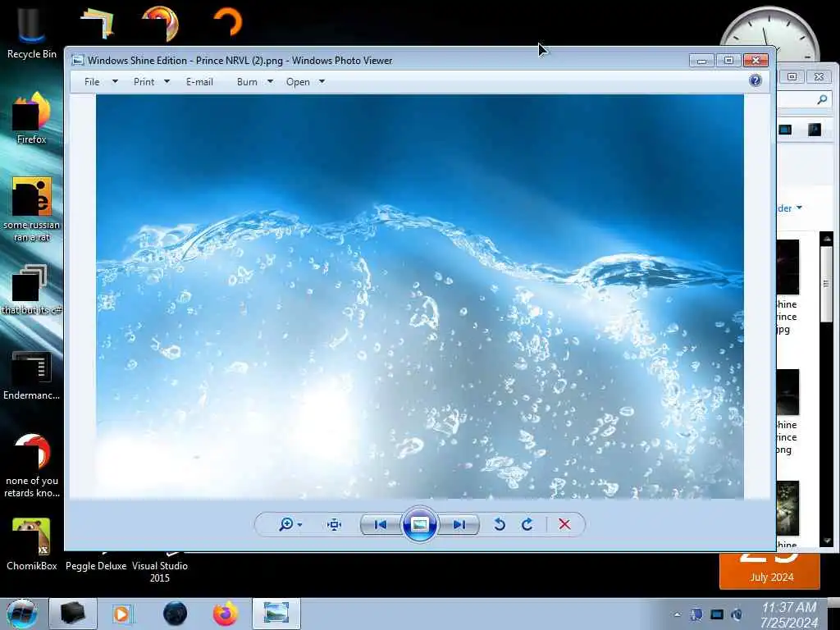Open the Print menu
This screenshot has height=630, width=840.
coord(144,82)
